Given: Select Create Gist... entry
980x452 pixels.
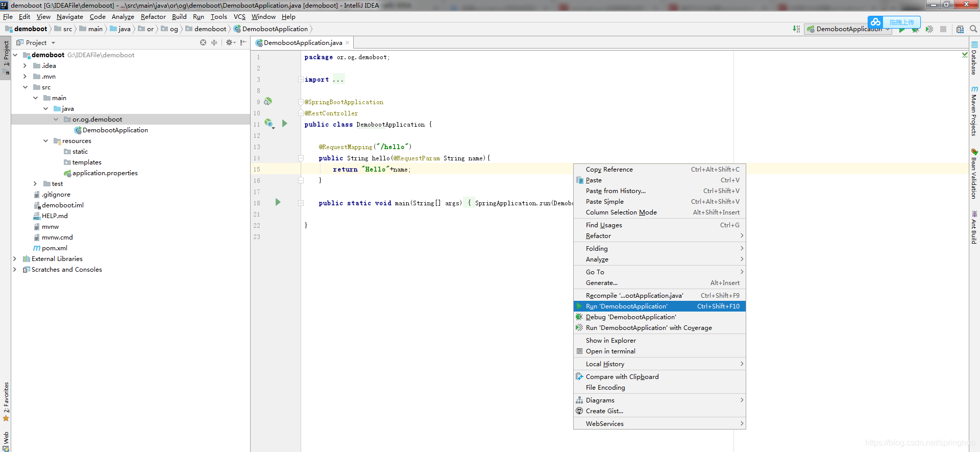Looking at the screenshot, I should pos(659,411).
